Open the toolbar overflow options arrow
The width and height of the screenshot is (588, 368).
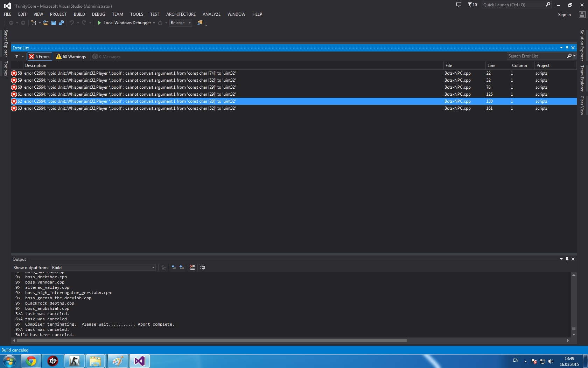pos(206,25)
